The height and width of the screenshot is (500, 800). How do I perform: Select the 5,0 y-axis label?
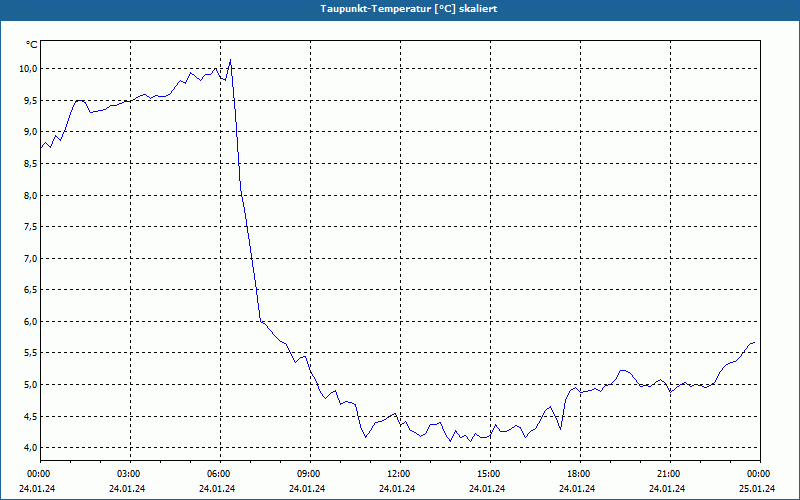(x=30, y=385)
